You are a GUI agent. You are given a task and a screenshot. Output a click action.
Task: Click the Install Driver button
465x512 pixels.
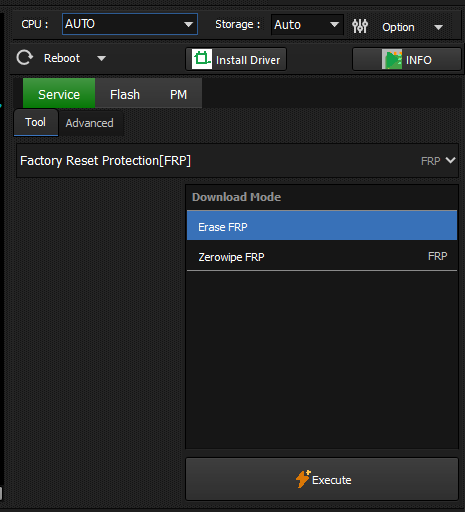236,59
